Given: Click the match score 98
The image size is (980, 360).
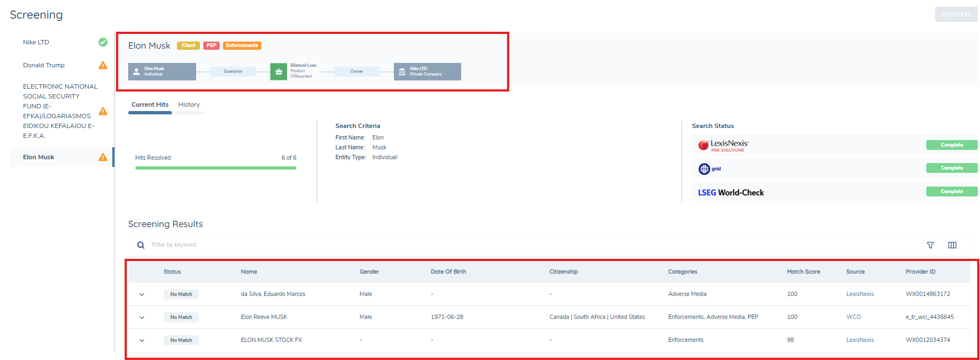Looking at the screenshot, I should pyautogui.click(x=790, y=340).
